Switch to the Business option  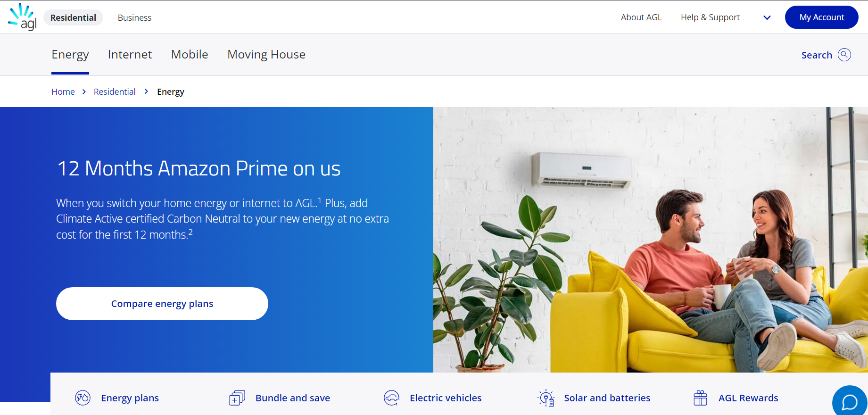point(134,17)
